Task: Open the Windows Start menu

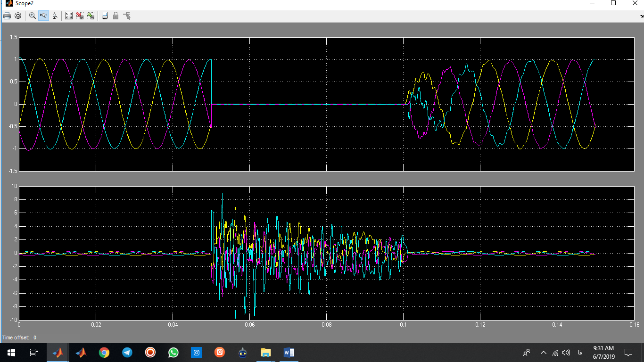Action: [x=11, y=353]
